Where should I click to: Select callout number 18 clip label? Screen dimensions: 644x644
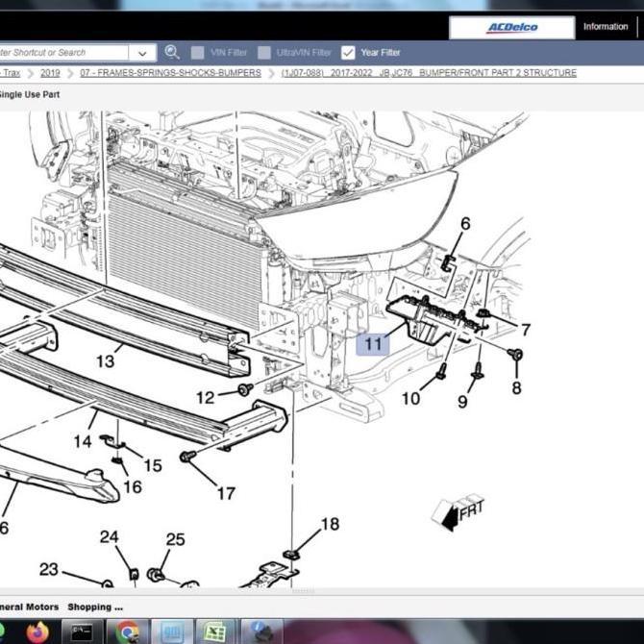click(331, 524)
